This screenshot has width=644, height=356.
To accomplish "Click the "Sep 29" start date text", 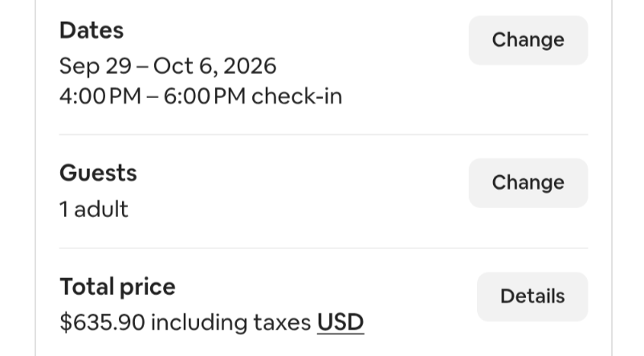I will (96, 66).
